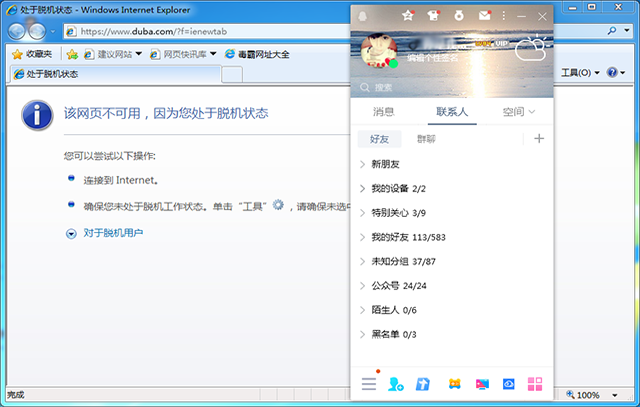
Task: Open the profile avatar picture
Action: 379,50
